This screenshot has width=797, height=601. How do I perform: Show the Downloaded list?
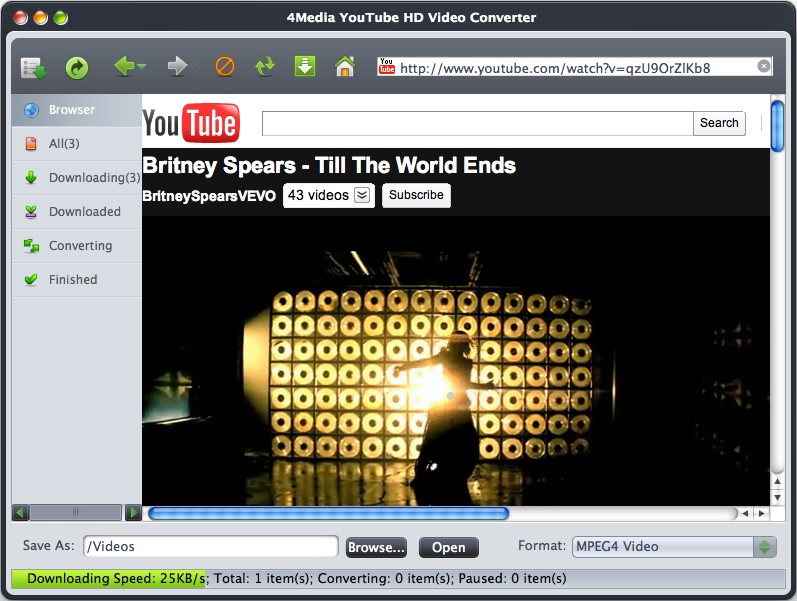[77, 212]
